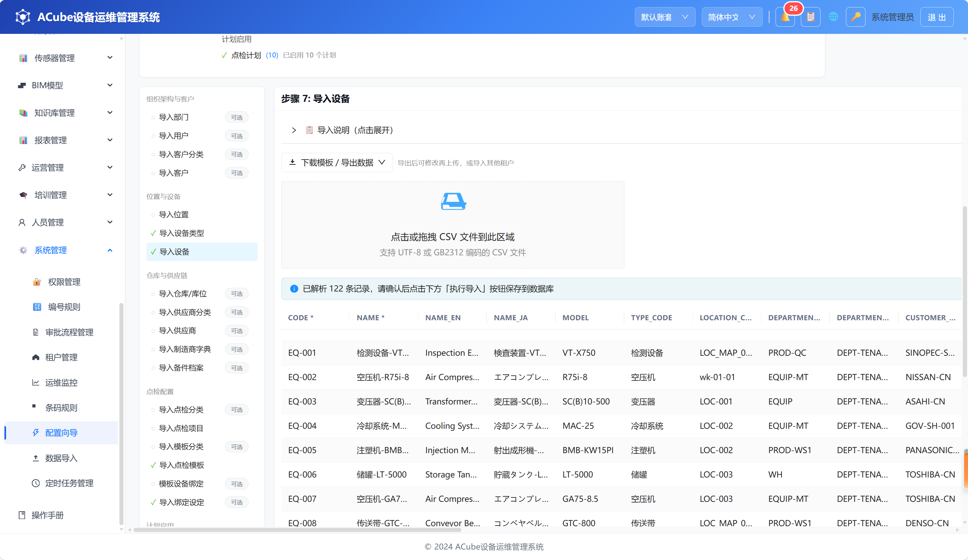The width and height of the screenshot is (968, 560).
Task: Click the globe icon in header
Action: tap(833, 17)
